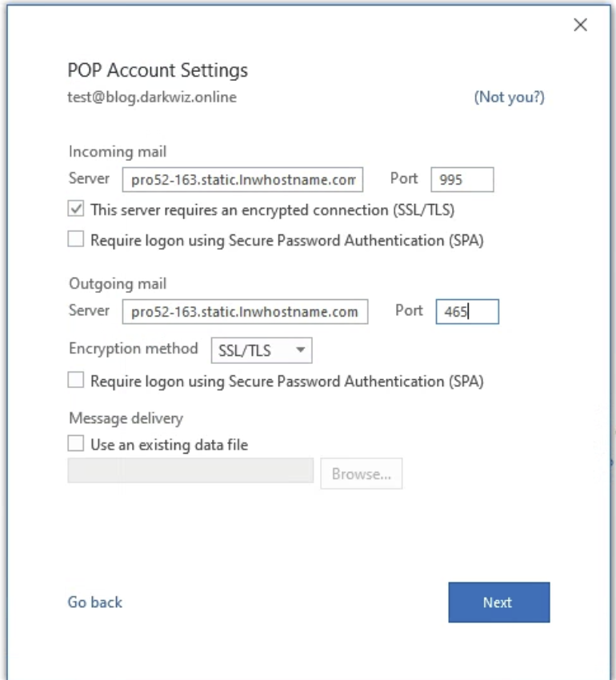Enable SPA logon under Outgoing mail

click(76, 381)
